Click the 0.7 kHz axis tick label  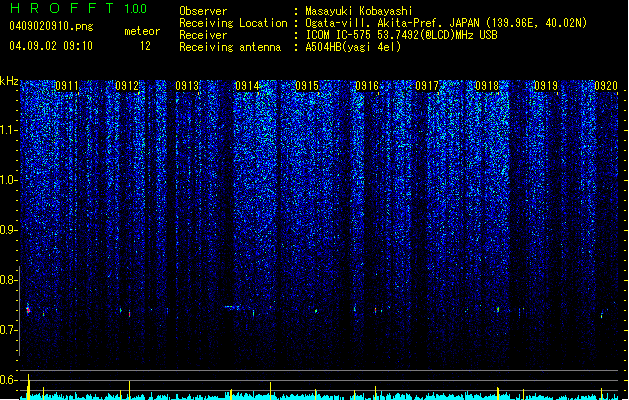(x=8, y=330)
